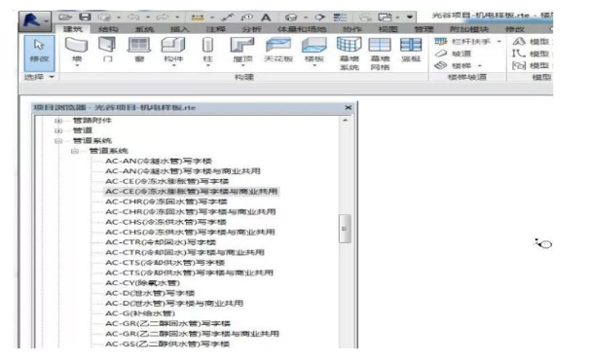Screen dimensions: 589x364
Task: Expand the 管道 tree node
Action: (x=57, y=130)
